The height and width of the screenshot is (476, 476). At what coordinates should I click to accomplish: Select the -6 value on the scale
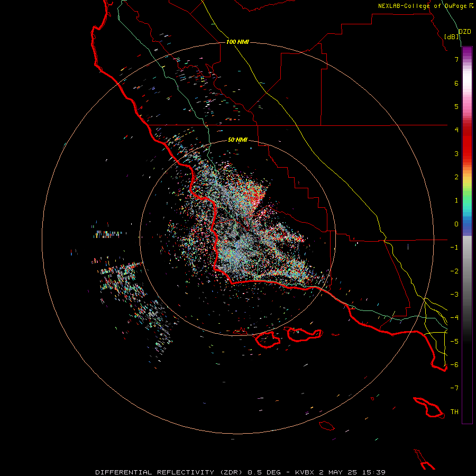click(x=454, y=365)
